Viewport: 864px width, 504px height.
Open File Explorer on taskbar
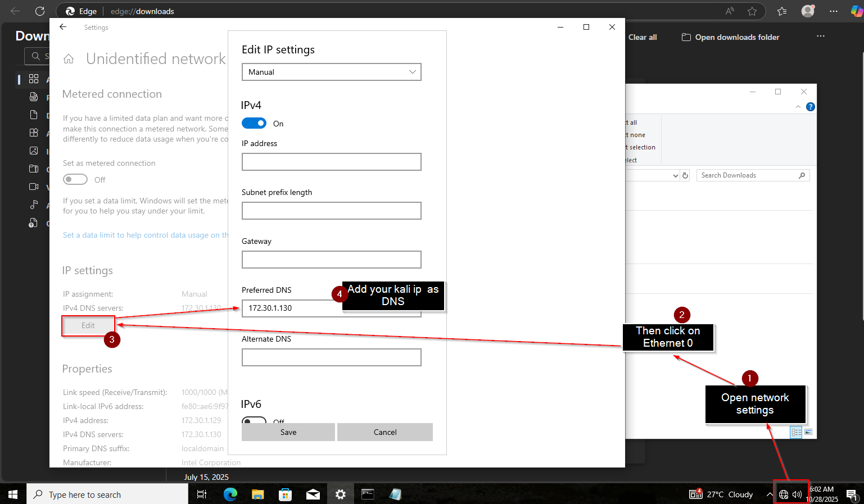(258, 494)
